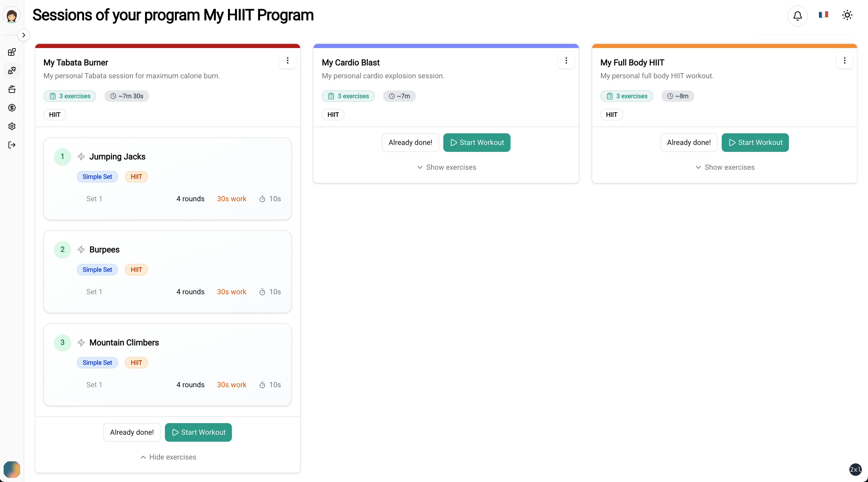Expand the collapsed sidebar with the chevron
The height and width of the screenshot is (482, 868).
(x=24, y=35)
